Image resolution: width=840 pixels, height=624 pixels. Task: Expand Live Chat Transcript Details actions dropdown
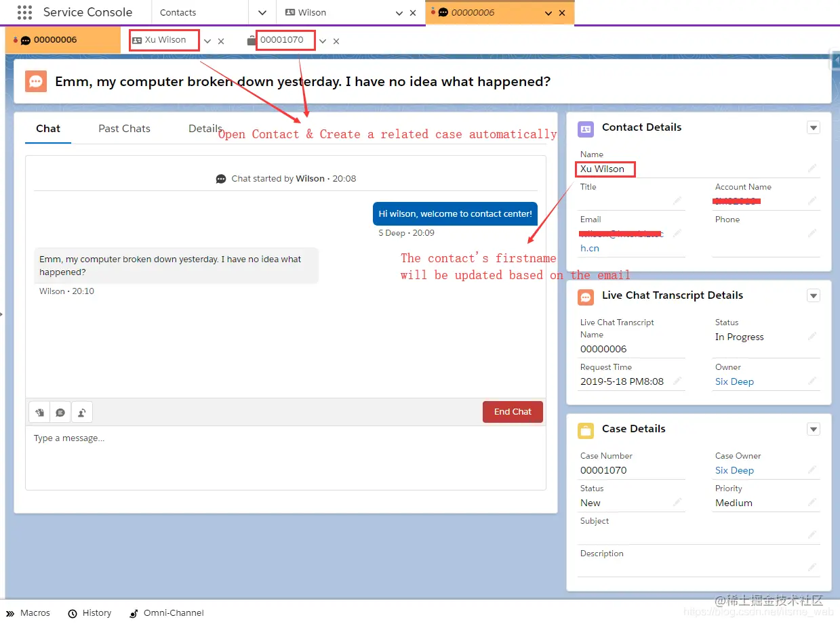coord(814,296)
